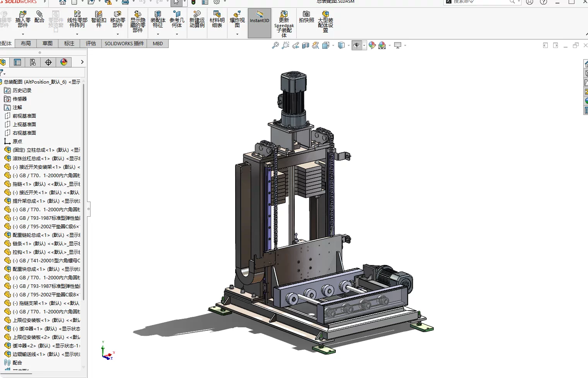Viewport: 588px width, 378px height.
Task: Click the Section View icon
Action: pyautogui.click(x=306, y=45)
